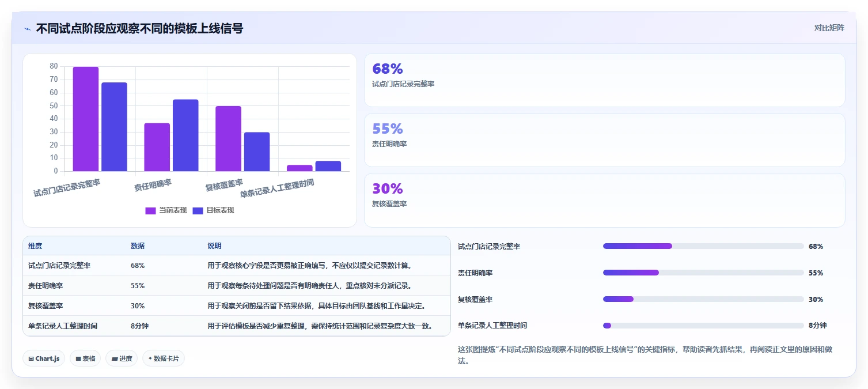Click the 进度 tag chip

[122, 358]
